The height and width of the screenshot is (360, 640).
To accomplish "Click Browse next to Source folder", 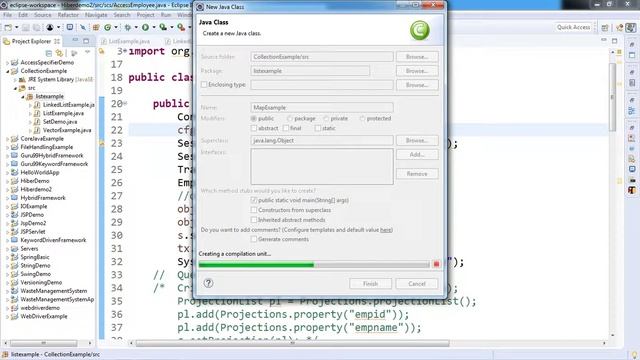I will click(417, 57).
